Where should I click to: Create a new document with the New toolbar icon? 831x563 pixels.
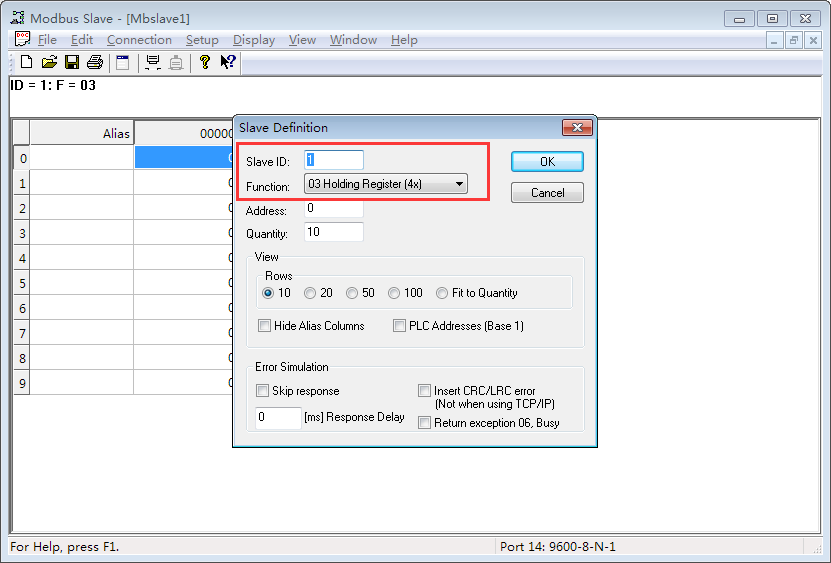click(26, 62)
